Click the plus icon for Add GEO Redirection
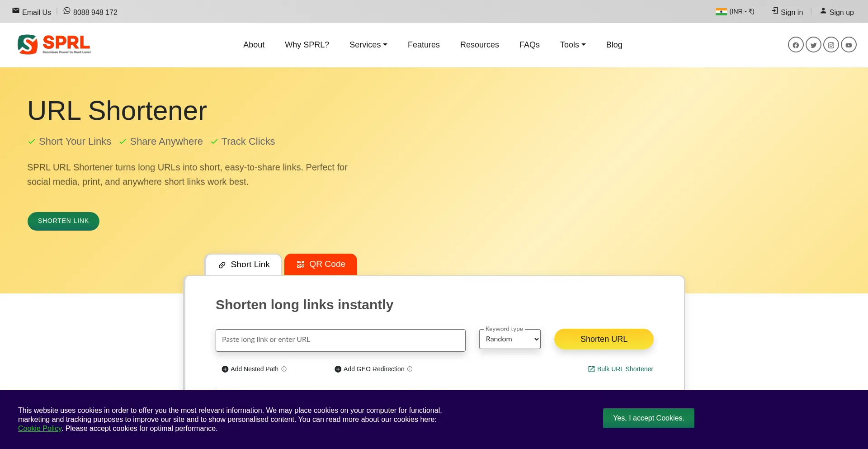868x449 pixels. [x=338, y=369]
